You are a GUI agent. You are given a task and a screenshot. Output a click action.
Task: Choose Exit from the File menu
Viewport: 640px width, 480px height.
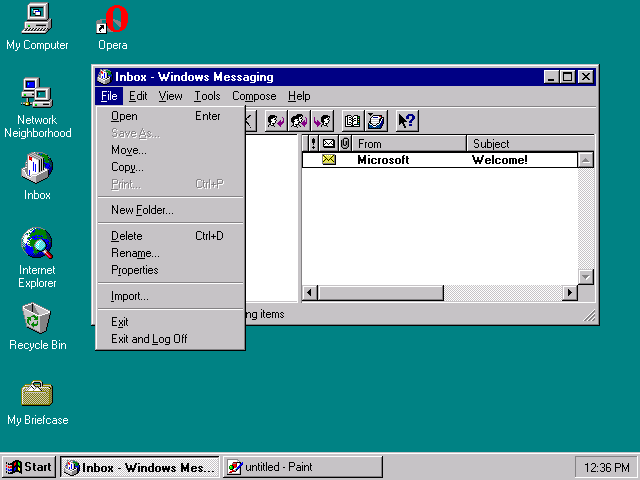[x=171, y=322]
